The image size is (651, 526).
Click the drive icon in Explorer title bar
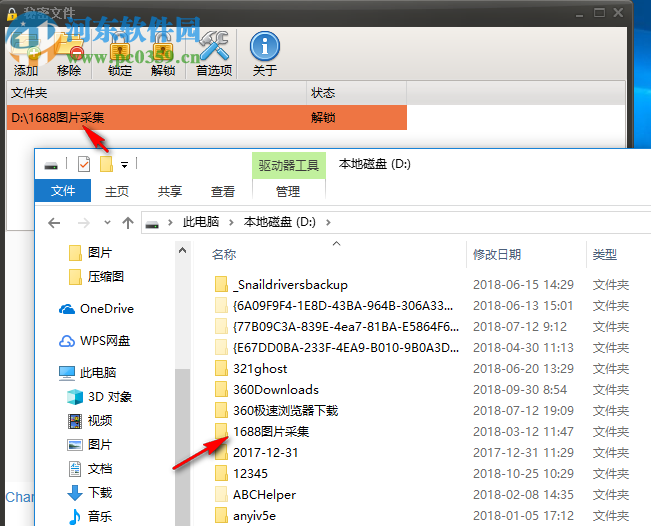point(51,166)
